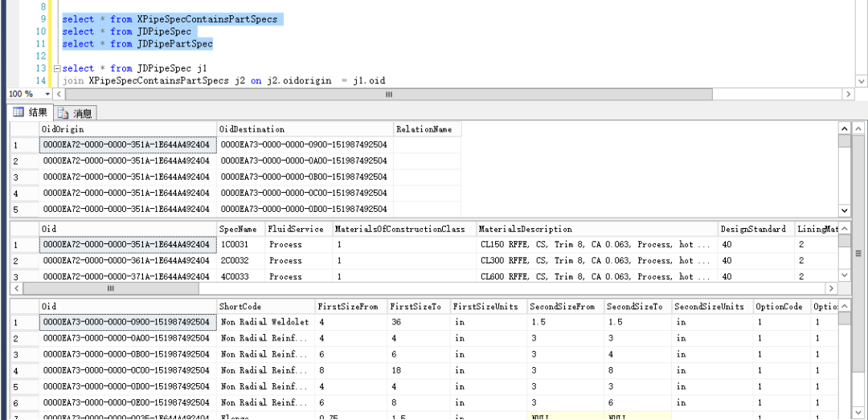Select the Non Radial Weldolet cell

266,322
